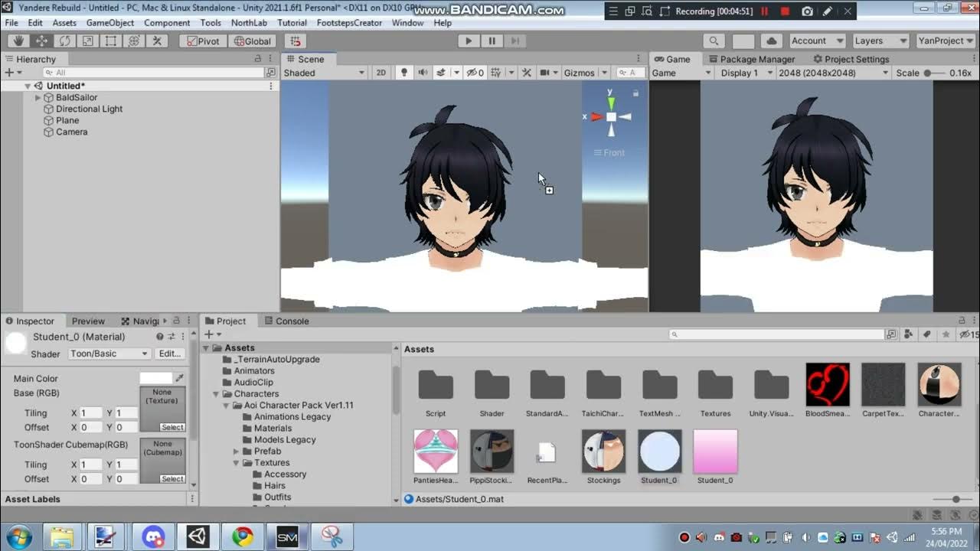Image resolution: width=980 pixels, height=551 pixels.
Task: Open the Script folder
Action: [436, 384]
